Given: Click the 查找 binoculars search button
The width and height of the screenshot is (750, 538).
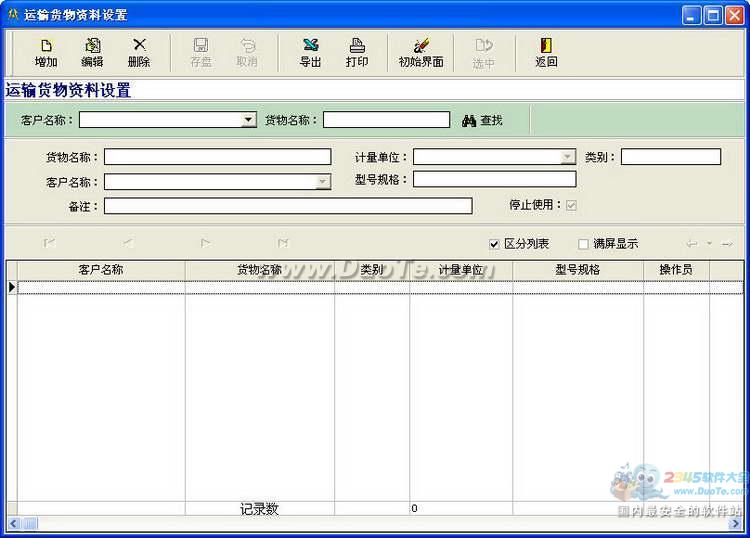Looking at the screenshot, I should pyautogui.click(x=482, y=120).
